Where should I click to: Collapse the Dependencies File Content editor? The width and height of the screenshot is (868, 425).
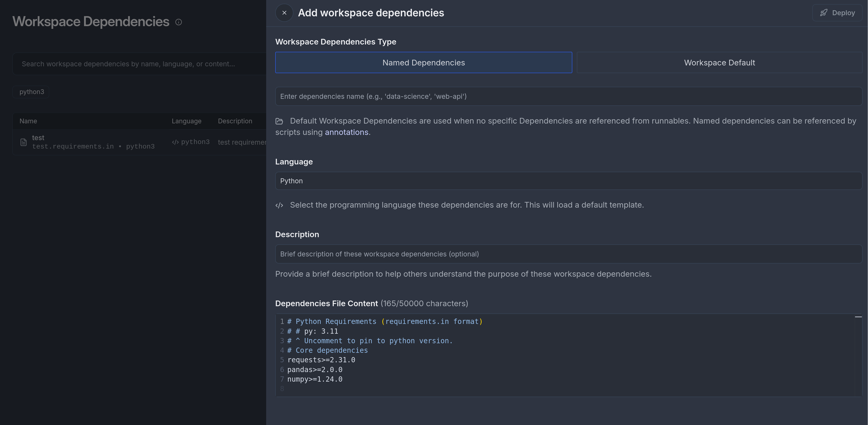(x=858, y=317)
